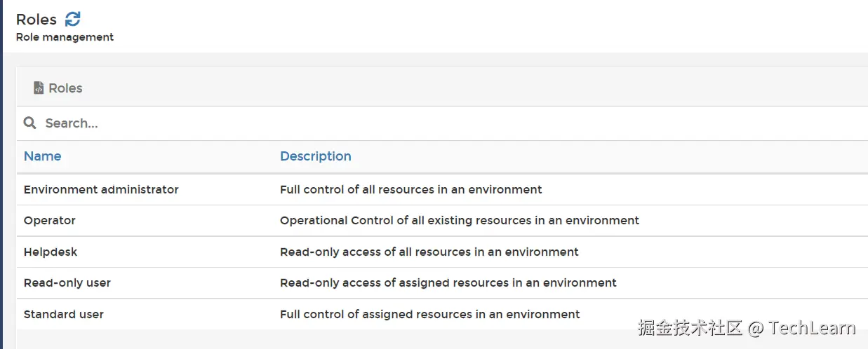Click the refresh icon beside Roles title
Image resolution: width=868 pixels, height=349 pixels.
pyautogui.click(x=73, y=20)
